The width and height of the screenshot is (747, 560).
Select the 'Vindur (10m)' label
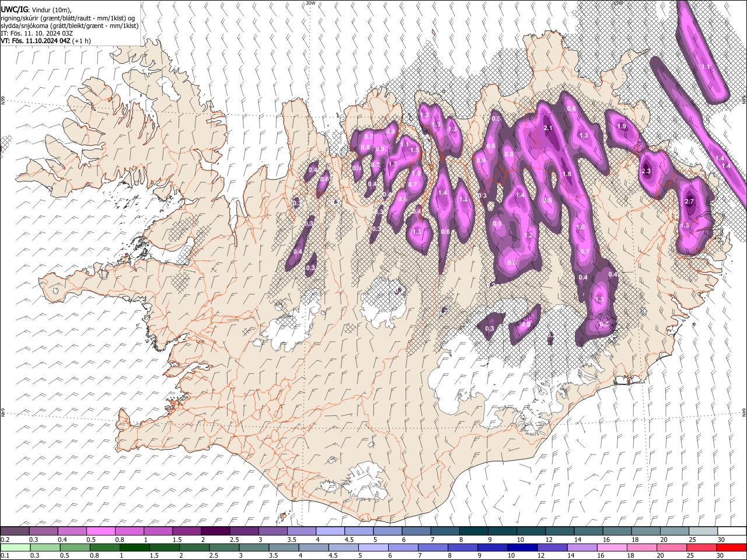[51, 9]
